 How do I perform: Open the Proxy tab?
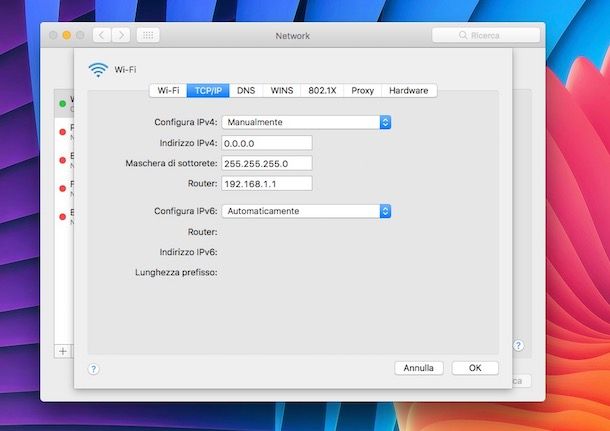[x=362, y=90]
